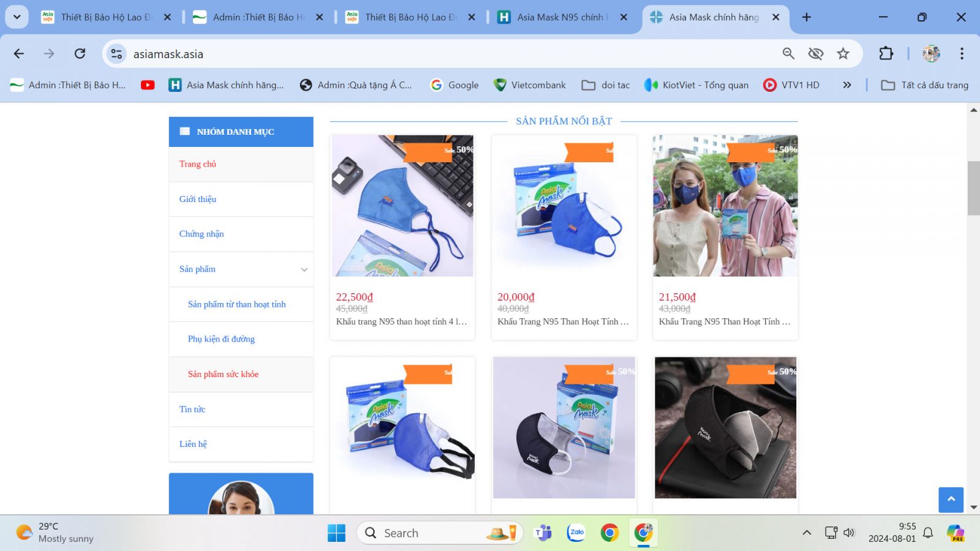Click the scroll-to-top arrow button
The image size is (980, 551).
click(x=951, y=500)
